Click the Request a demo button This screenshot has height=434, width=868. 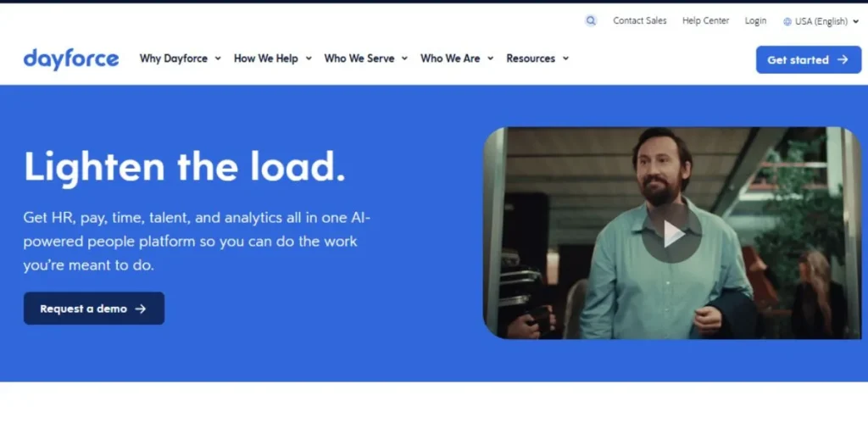(x=93, y=309)
